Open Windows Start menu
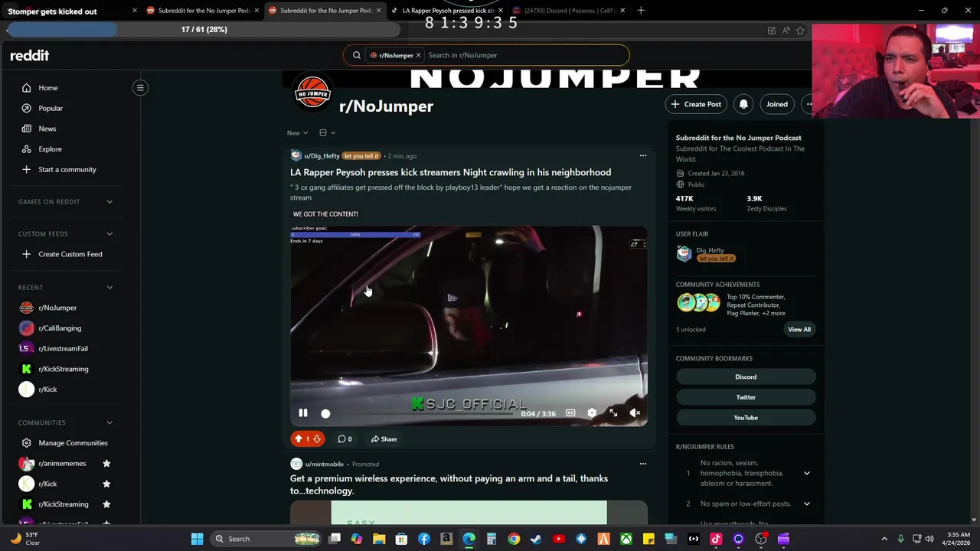This screenshot has height=551, width=980. [197, 539]
